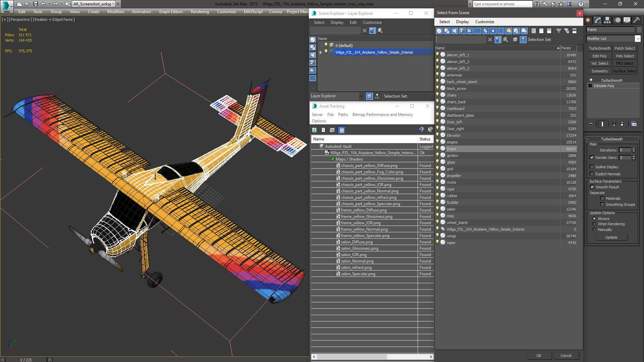Click Configure Modifier Sets icon
The height and width of the screenshot is (362, 644).
[634, 124]
